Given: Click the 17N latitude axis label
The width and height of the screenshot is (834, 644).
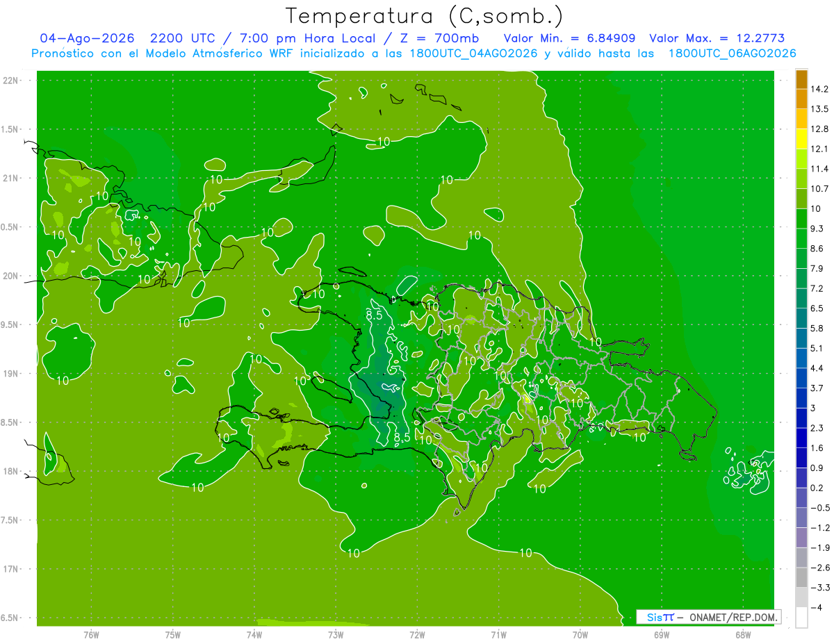Looking at the screenshot, I should (10, 570).
